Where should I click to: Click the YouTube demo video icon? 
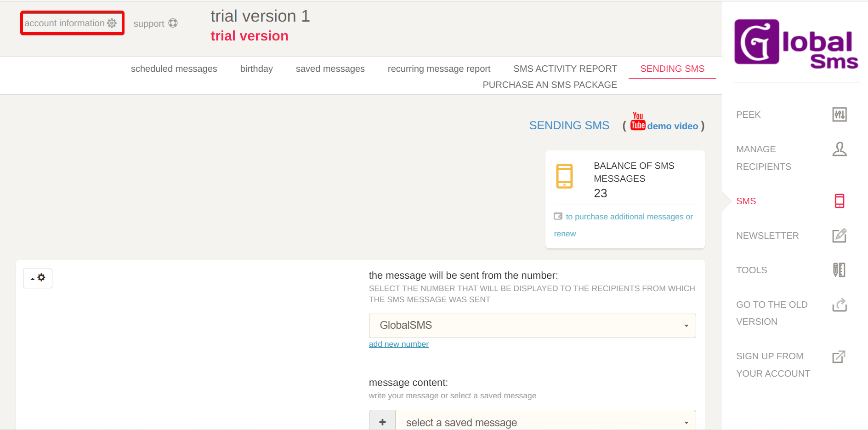coord(638,122)
